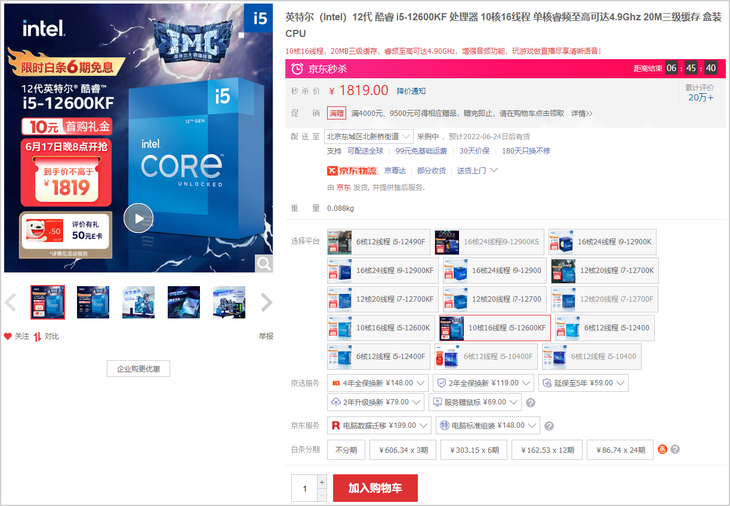The image size is (730, 506).
Task: Show next product thumbnails with right arrow
Action: click(x=266, y=302)
